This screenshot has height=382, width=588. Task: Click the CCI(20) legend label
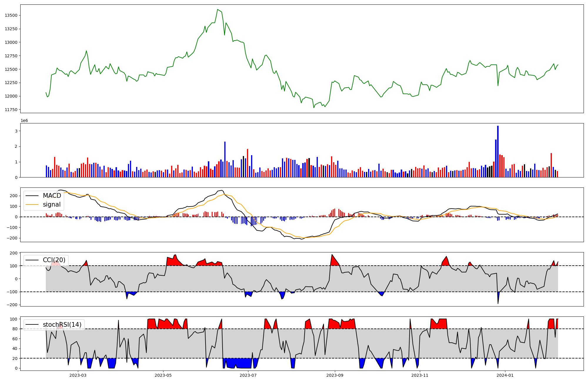54,260
